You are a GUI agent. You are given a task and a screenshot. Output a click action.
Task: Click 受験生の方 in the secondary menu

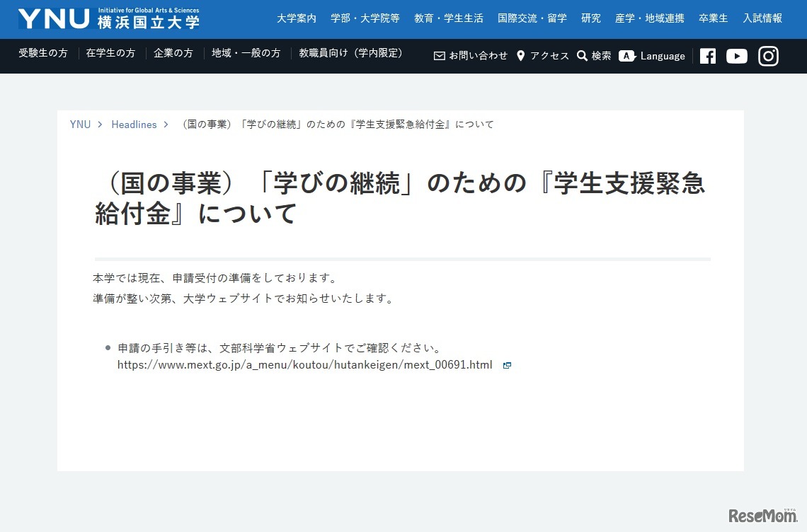[42, 53]
